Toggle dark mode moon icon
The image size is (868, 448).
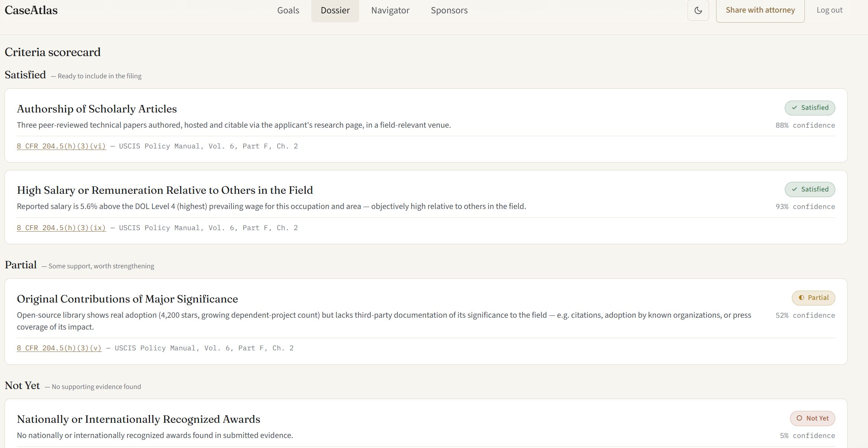[x=698, y=10]
